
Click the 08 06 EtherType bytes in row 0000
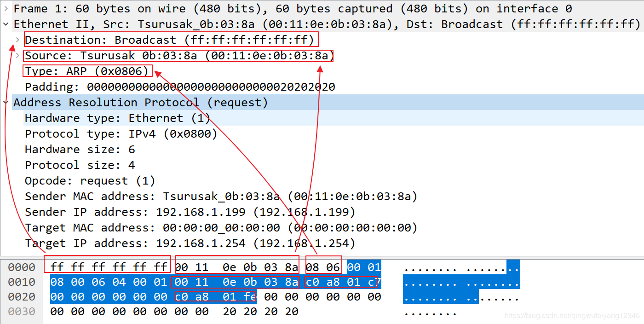tap(323, 267)
